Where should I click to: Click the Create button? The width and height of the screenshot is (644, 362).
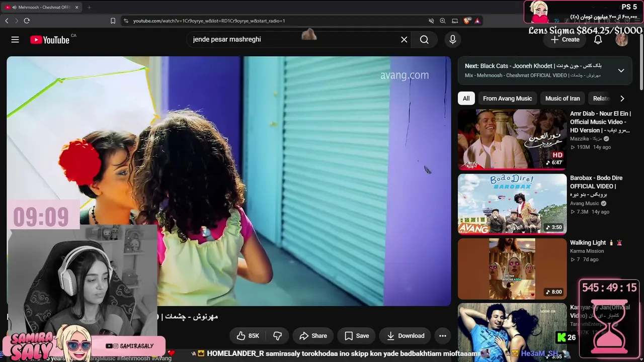[x=565, y=40]
